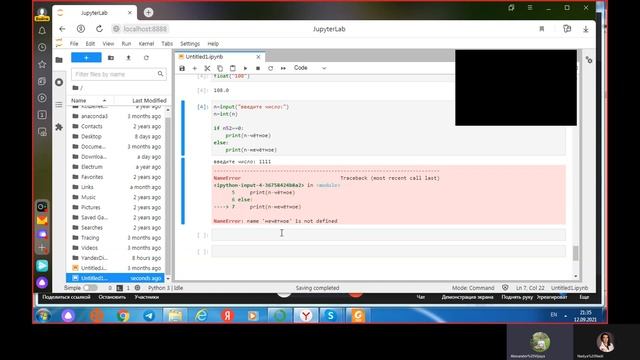Screen dimensions: 640x360
Task: Click the Python 3 | Idle kernel status
Action: coord(165,288)
